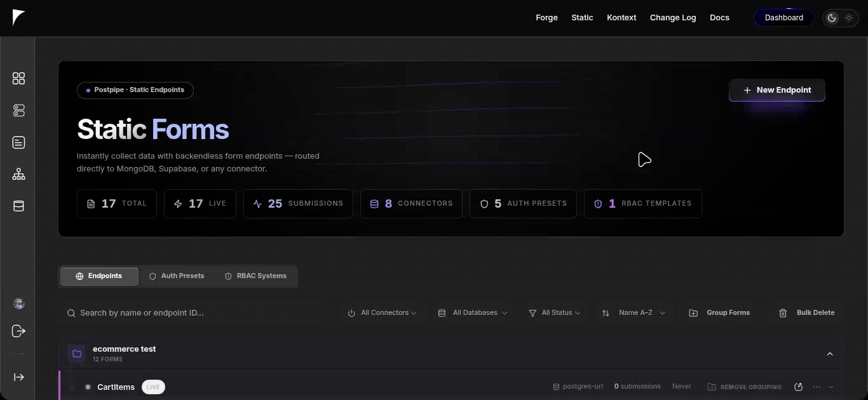Viewport: 868px width, 400px height.
Task: Open the forms list icon in the sidebar
Action: [18, 142]
